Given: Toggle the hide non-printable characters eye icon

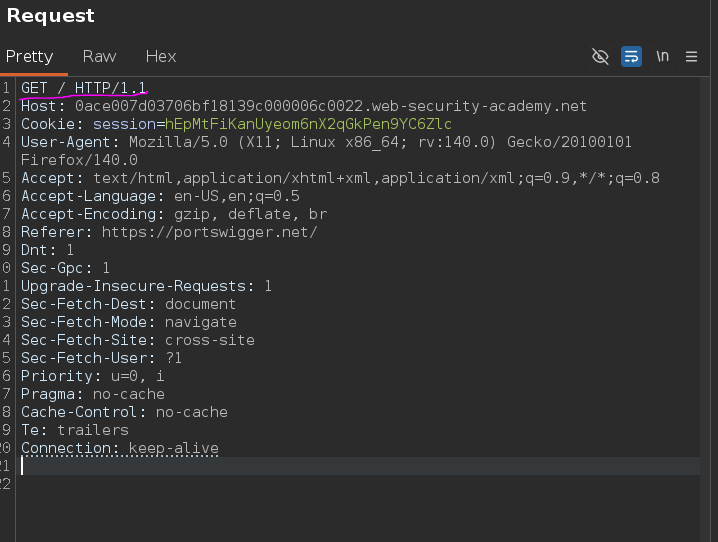Looking at the screenshot, I should (x=600, y=57).
